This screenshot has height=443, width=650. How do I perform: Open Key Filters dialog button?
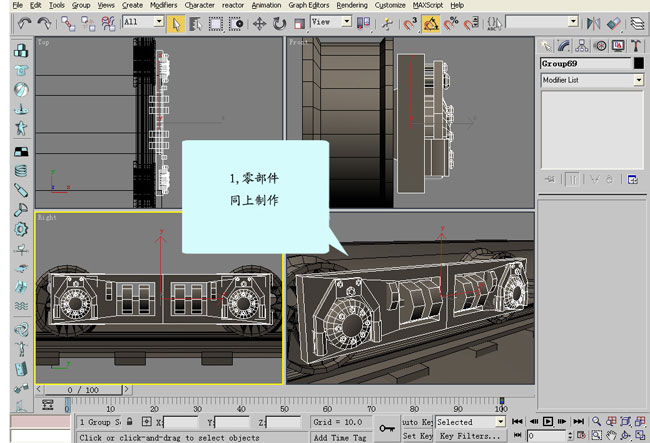470,436
